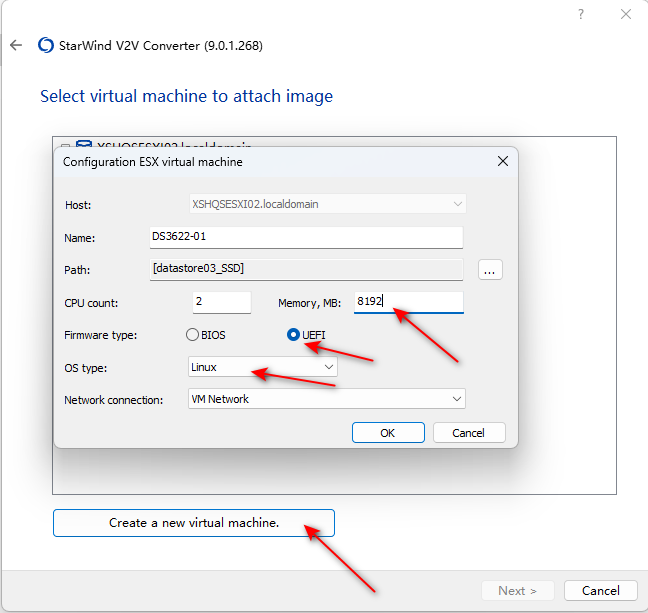Open the OS type dropdown showing Linux
The height and width of the screenshot is (613, 648).
pos(263,367)
